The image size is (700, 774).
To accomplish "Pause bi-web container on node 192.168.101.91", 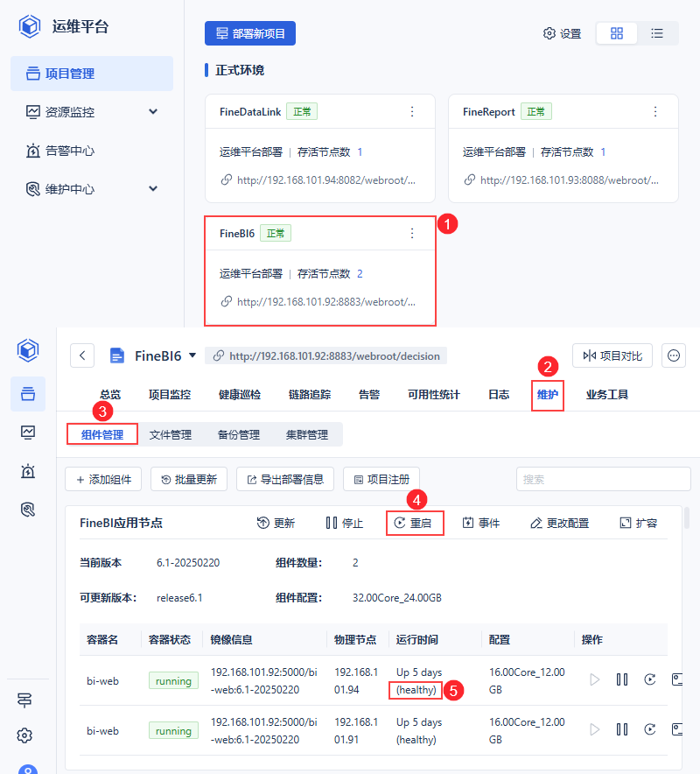I will tap(622, 729).
